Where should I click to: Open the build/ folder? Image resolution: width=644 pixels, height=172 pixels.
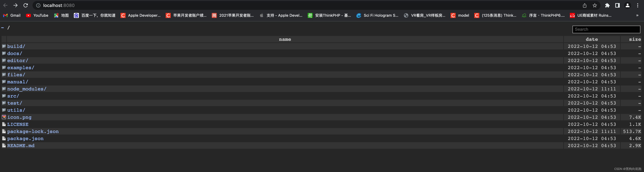click(16, 46)
